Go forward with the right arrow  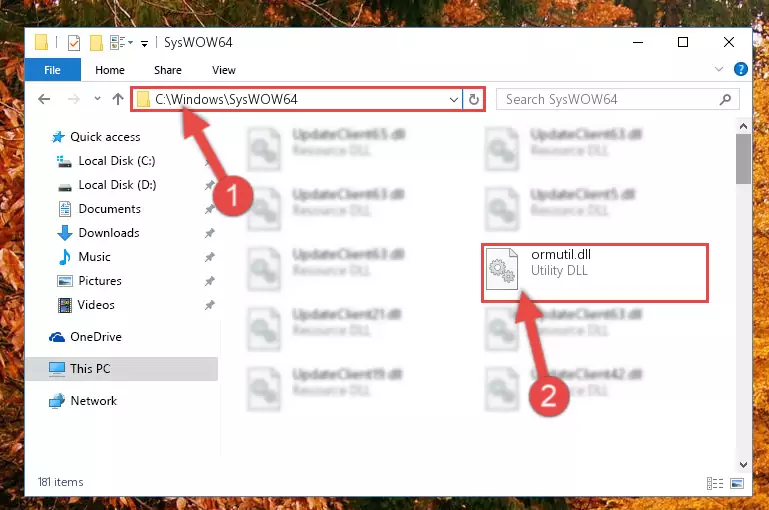pos(74,99)
